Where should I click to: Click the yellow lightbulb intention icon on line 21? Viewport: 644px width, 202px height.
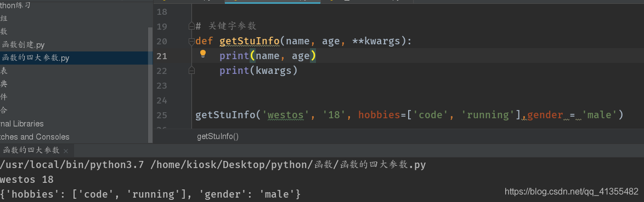coord(202,54)
